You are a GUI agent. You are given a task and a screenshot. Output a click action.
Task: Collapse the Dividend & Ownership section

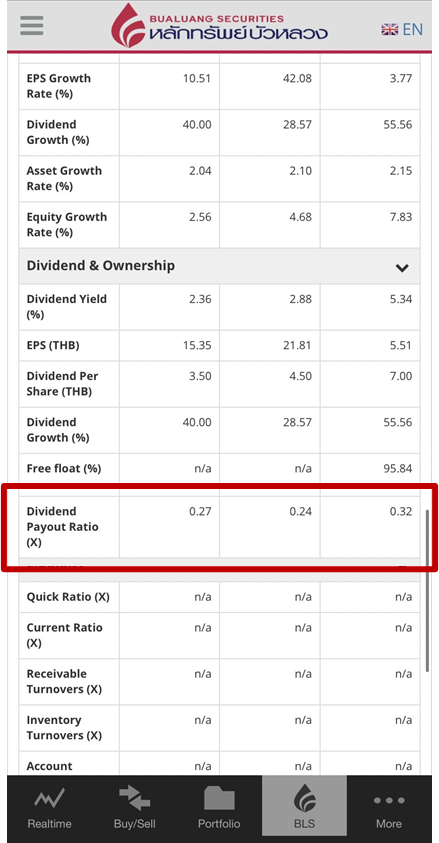[402, 268]
